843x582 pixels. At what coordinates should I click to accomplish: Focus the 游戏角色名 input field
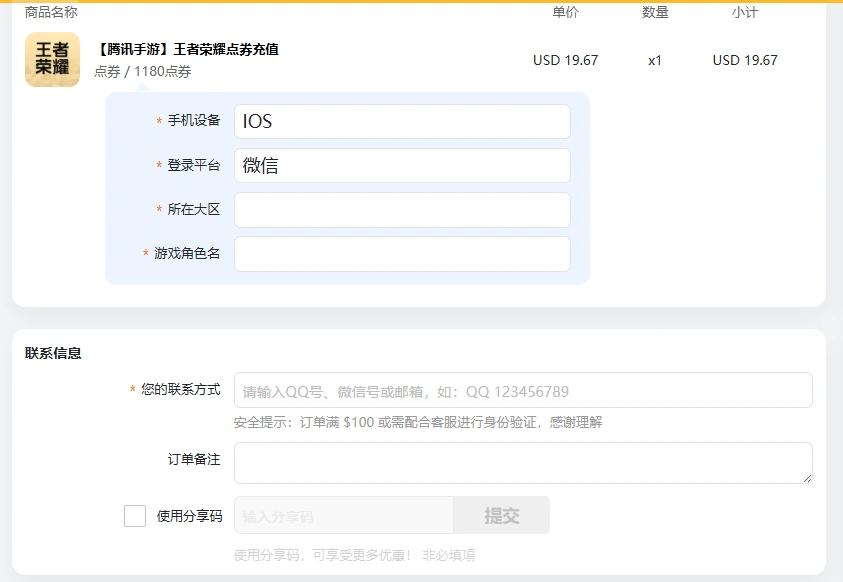point(402,254)
